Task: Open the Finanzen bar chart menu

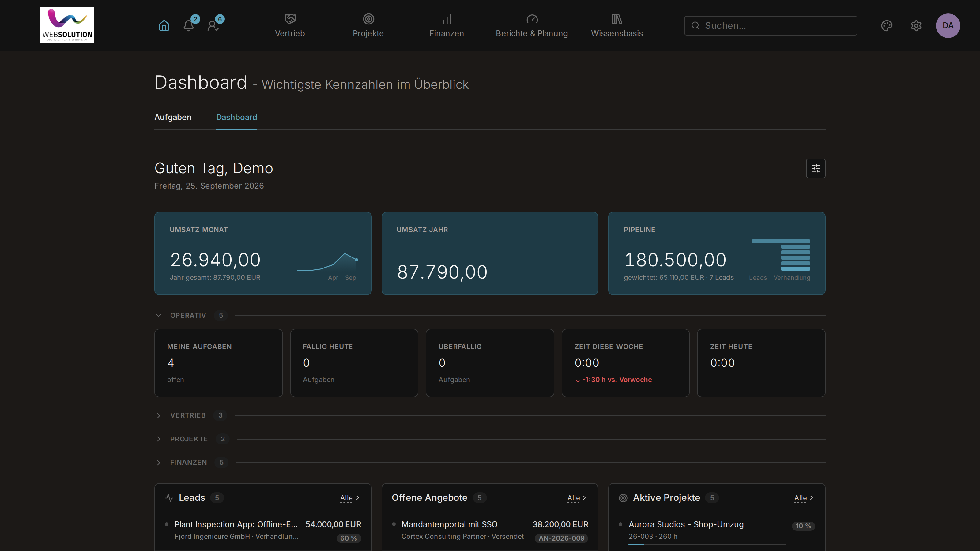Action: pyautogui.click(x=447, y=25)
